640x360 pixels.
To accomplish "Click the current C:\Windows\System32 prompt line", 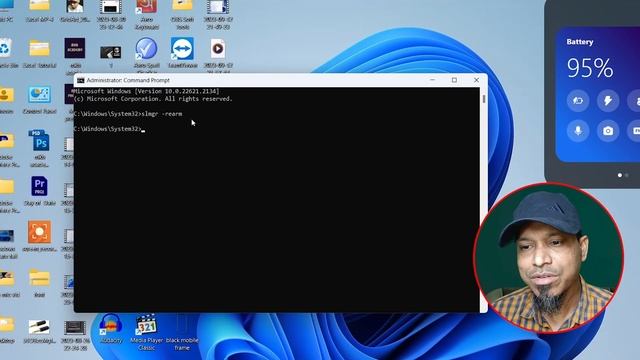I will pos(108,129).
